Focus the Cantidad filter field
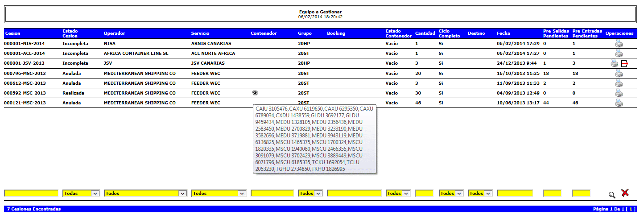The width and height of the screenshot is (644, 223). click(424, 194)
